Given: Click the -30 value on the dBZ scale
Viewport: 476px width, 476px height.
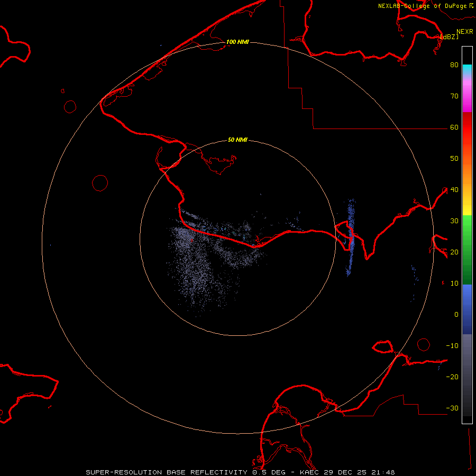Looking at the screenshot, I should [452, 408].
